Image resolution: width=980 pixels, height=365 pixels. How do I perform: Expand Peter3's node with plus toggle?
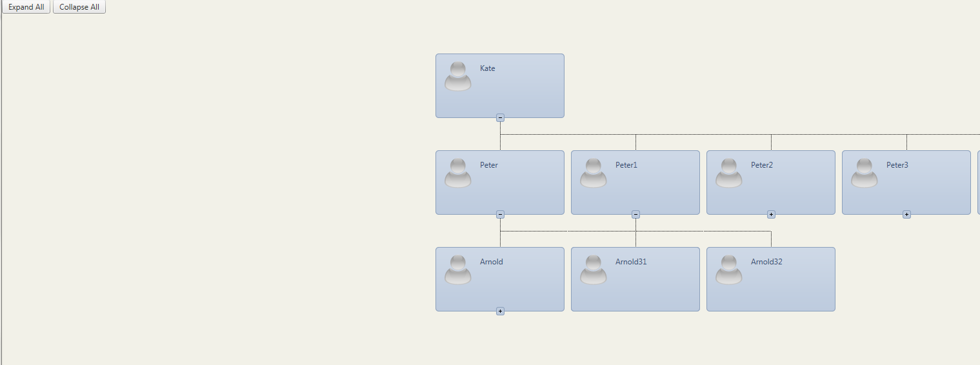pyautogui.click(x=906, y=214)
